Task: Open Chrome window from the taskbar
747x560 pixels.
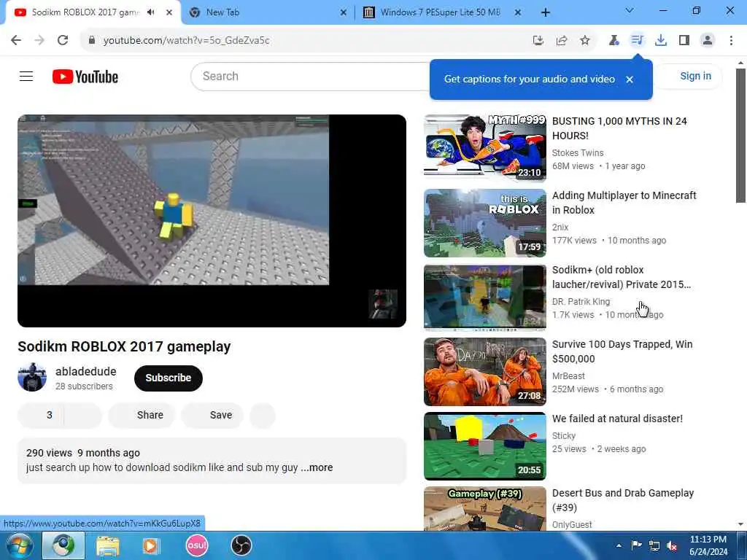Action: coord(63,545)
